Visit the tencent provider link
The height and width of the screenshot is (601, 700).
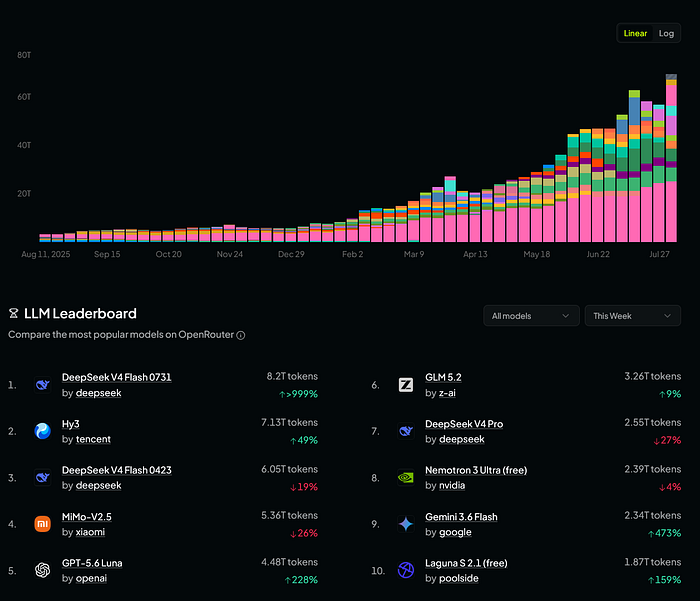93,439
